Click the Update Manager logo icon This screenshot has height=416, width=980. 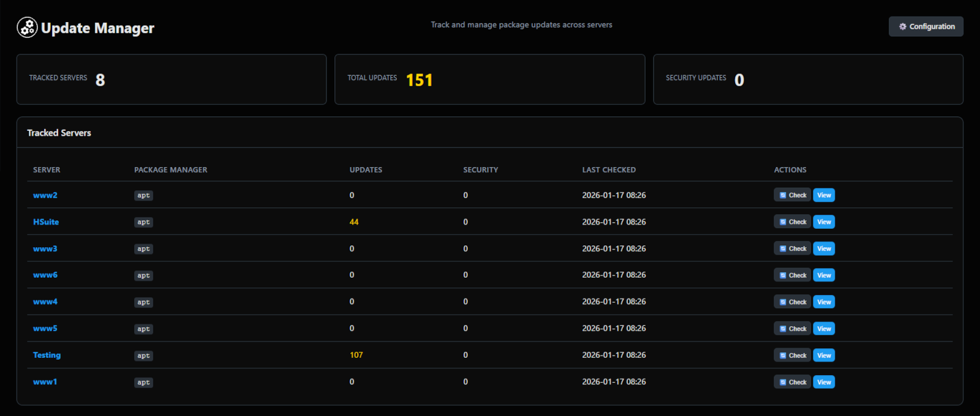tap(27, 28)
